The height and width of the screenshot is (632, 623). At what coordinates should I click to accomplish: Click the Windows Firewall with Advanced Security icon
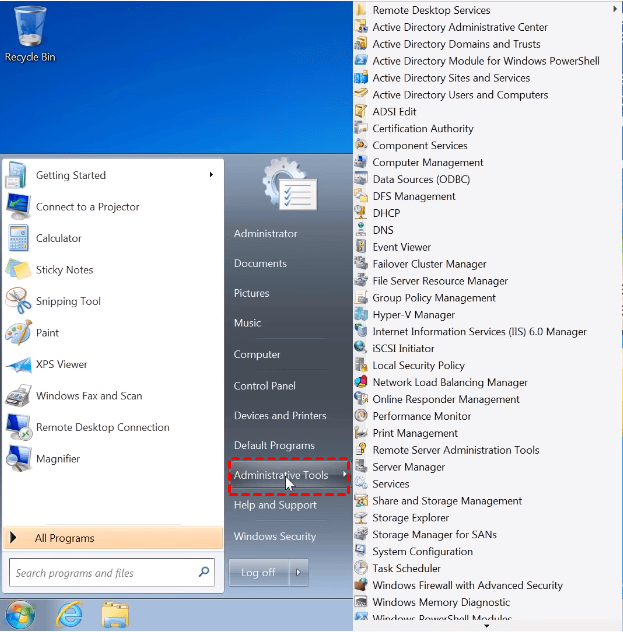361,585
